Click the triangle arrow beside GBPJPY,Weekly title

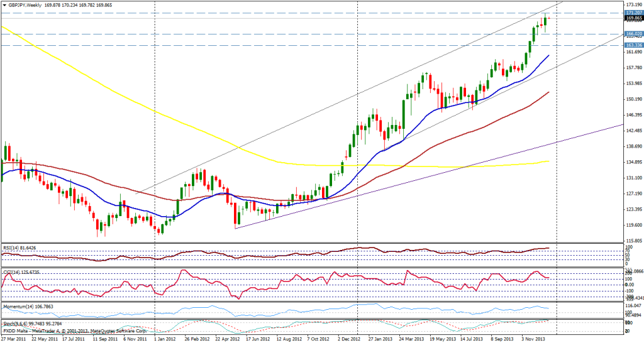(x=4, y=4)
